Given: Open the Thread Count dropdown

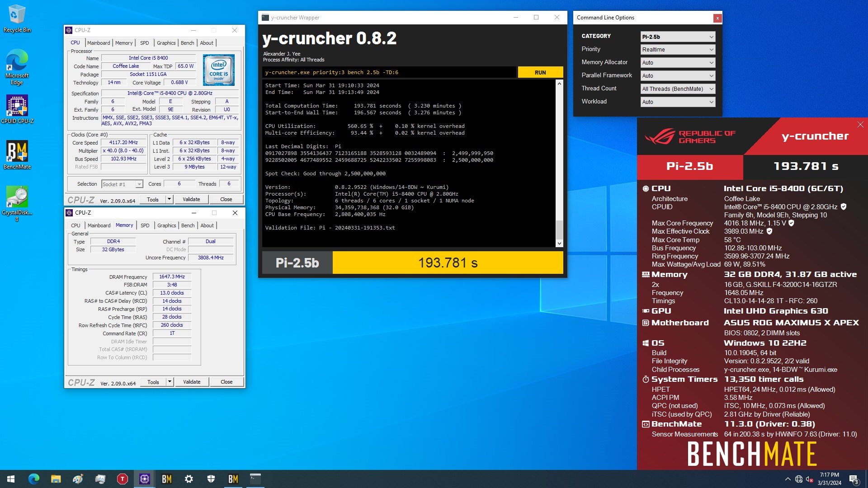Looking at the screenshot, I should [x=678, y=89].
